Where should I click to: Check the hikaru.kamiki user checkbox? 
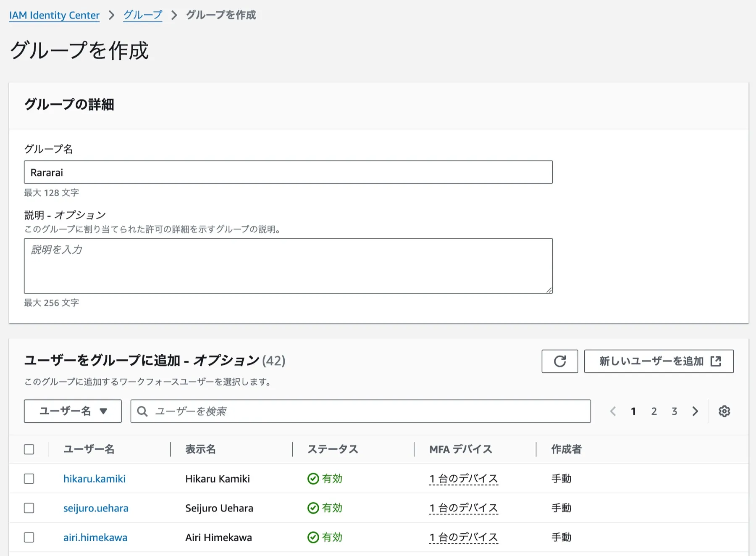coord(29,479)
